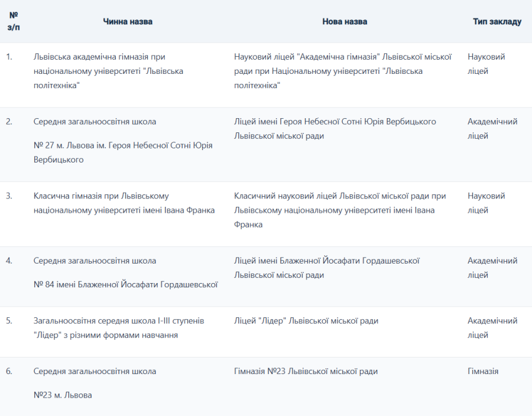Click current name cell for school № 27
532x416 pixels.
point(123,145)
